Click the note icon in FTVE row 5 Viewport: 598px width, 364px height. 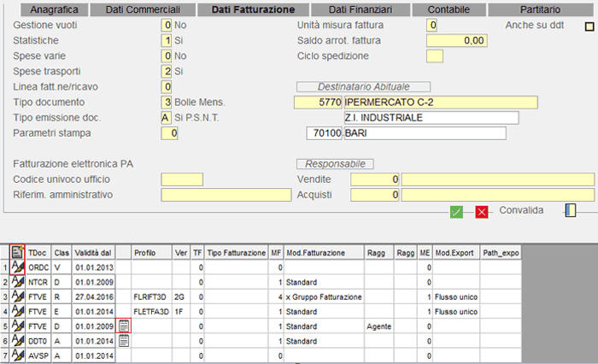[124, 326]
